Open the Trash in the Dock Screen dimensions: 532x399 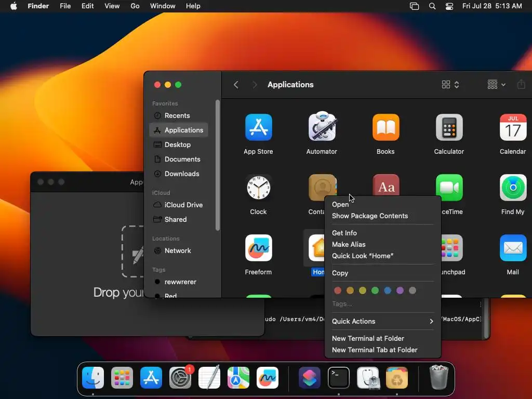point(438,377)
